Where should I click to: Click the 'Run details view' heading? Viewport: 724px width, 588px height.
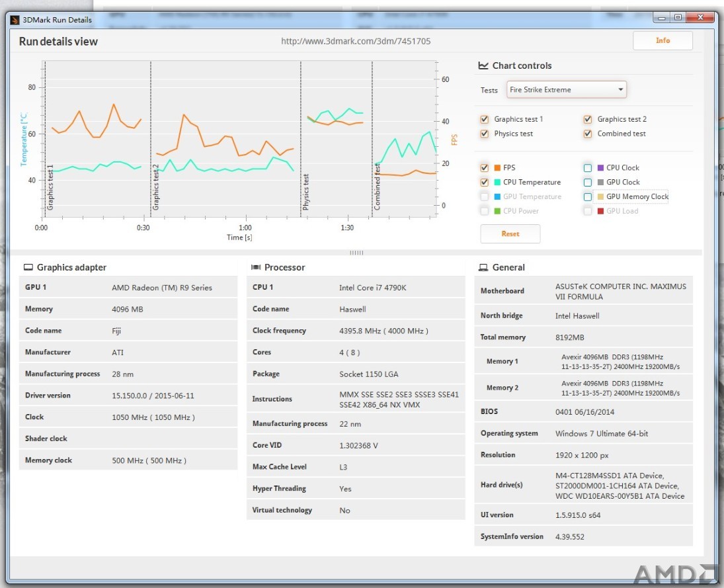[58, 42]
